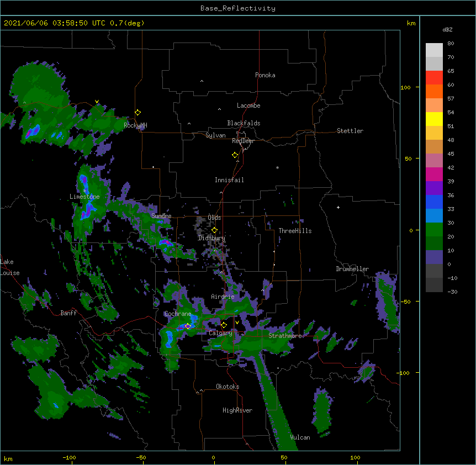Click the Sundre label
This screenshot has width=476, height=465.
(161, 216)
